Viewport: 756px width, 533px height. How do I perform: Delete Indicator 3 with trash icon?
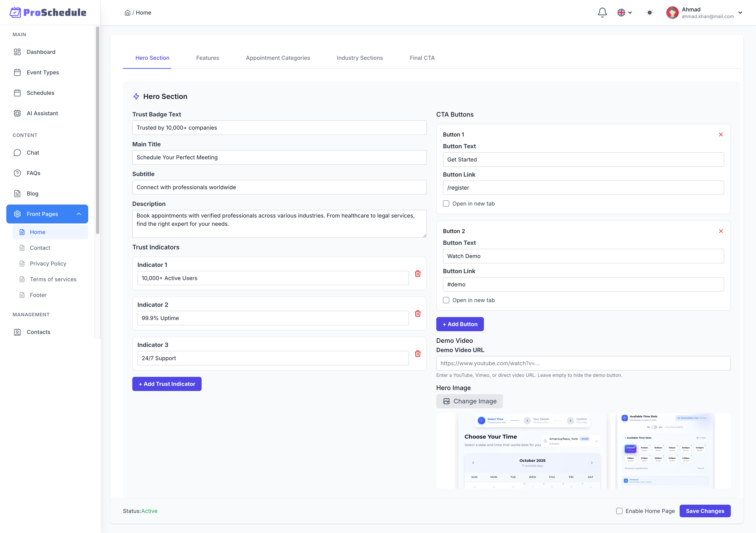(418, 354)
